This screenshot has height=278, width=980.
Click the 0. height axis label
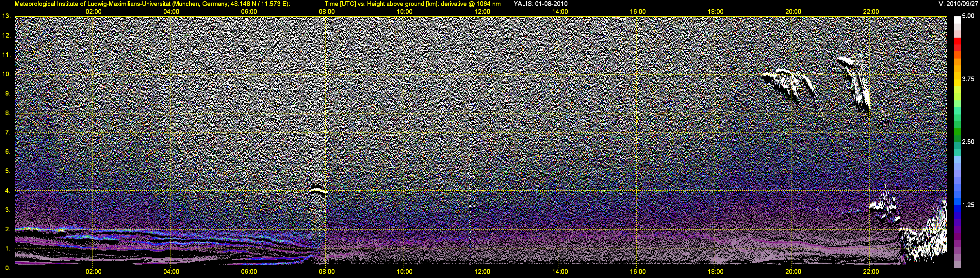click(8, 268)
